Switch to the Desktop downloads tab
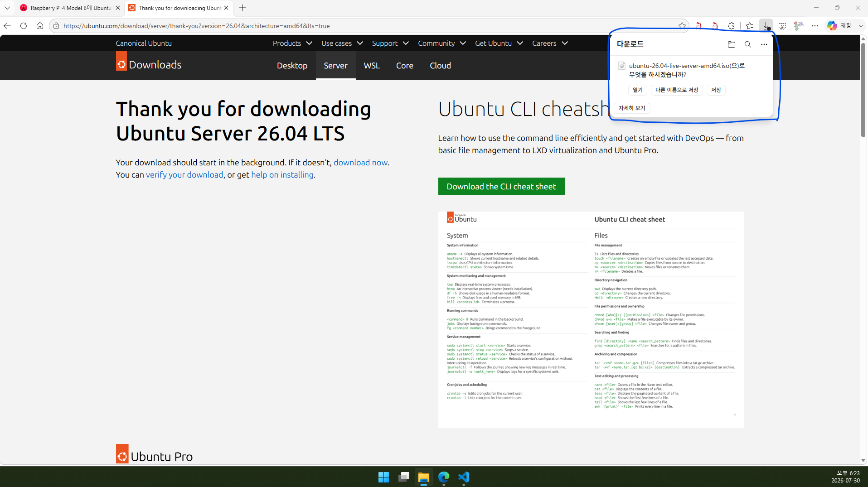Screen dimensions: 868x487 click(x=292, y=66)
